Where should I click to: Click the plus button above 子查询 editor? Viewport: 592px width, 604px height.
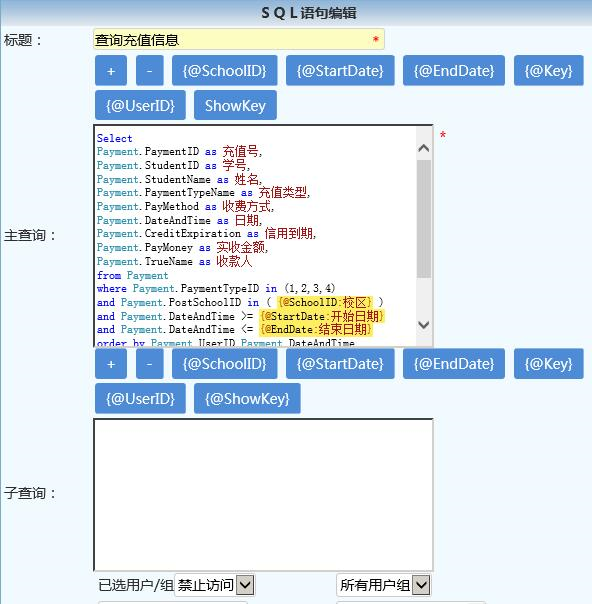pos(111,364)
